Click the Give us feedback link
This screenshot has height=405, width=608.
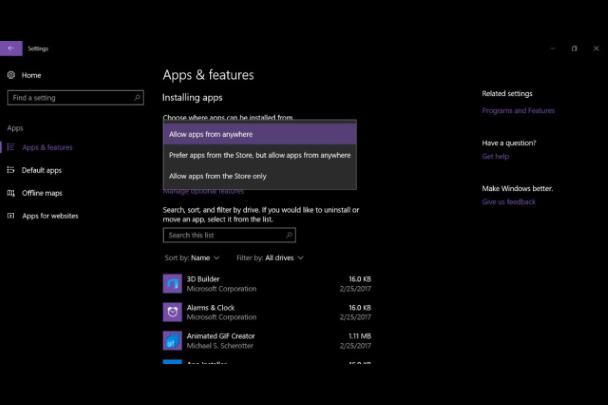pos(508,202)
